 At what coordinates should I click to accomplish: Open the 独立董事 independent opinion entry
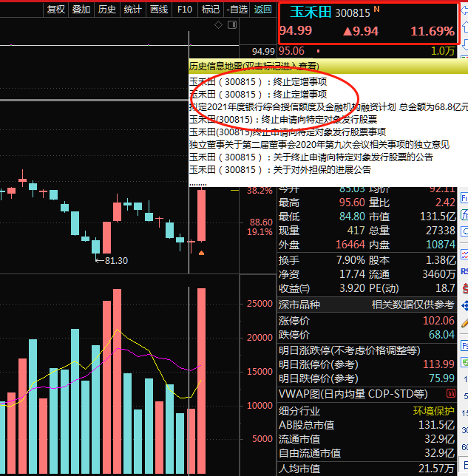[x=319, y=145]
